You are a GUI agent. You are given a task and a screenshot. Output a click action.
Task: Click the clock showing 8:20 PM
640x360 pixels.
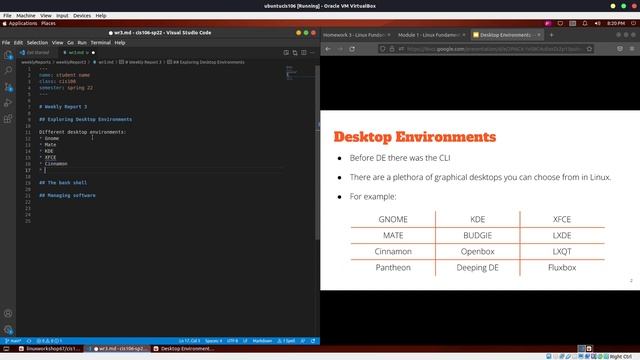(x=616, y=24)
